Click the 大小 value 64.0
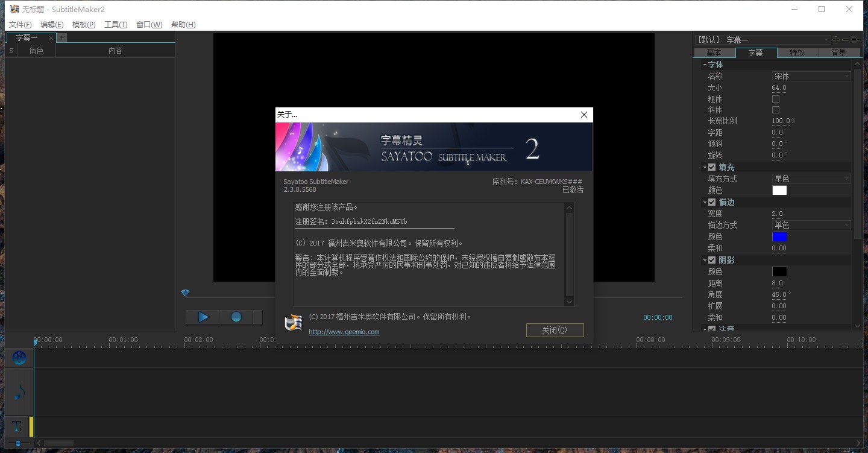The width and height of the screenshot is (868, 453). 779,87
